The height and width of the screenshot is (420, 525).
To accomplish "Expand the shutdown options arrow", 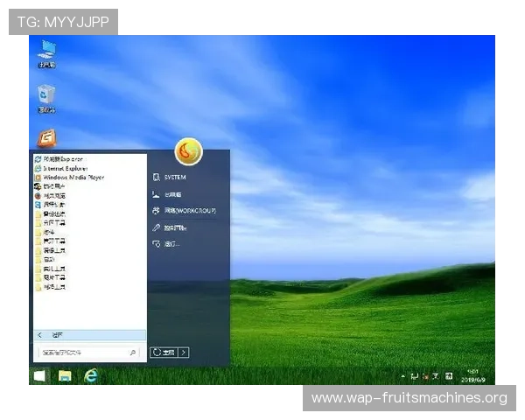I will 184,352.
